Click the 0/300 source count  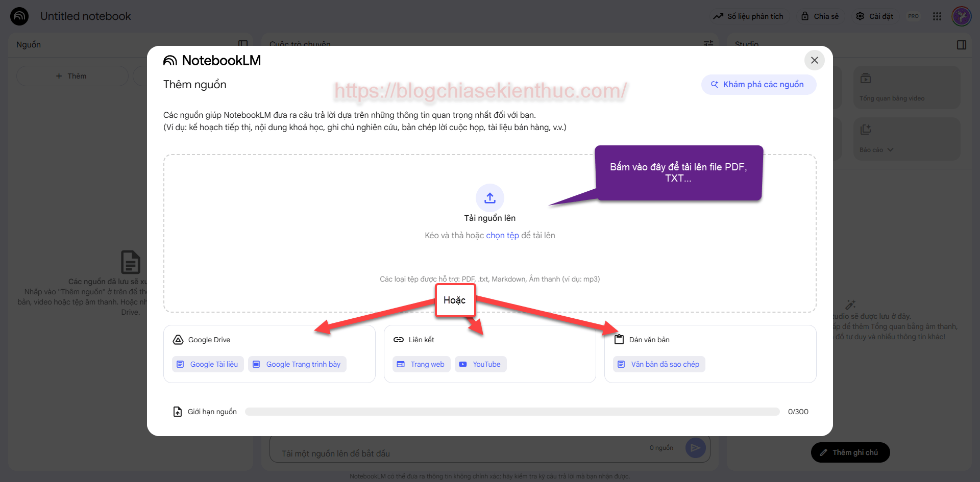798,412
